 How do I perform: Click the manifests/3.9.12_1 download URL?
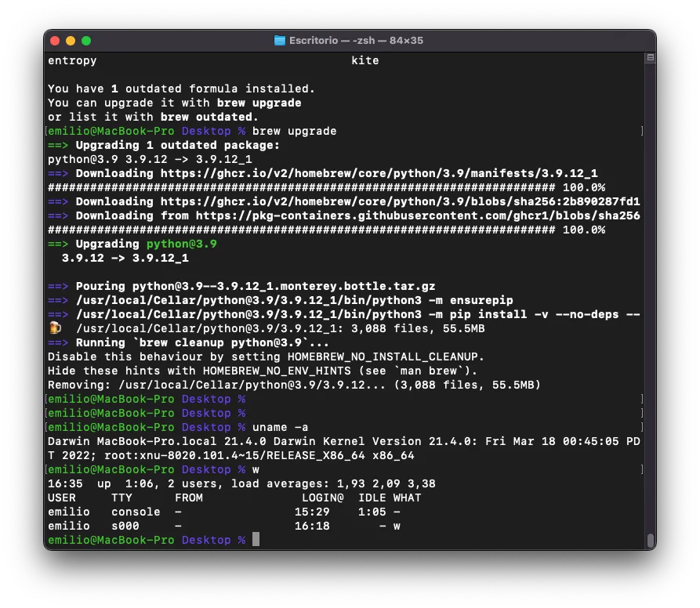379,173
